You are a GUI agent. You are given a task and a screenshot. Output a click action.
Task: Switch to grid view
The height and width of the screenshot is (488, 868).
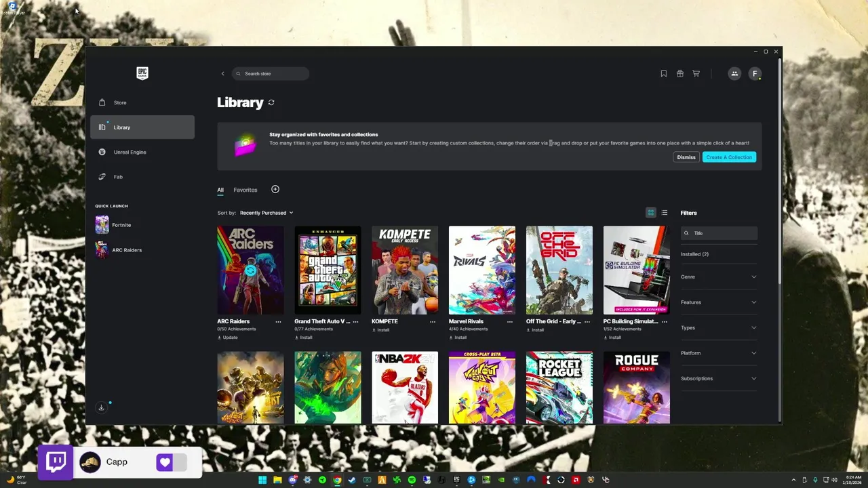click(651, 213)
